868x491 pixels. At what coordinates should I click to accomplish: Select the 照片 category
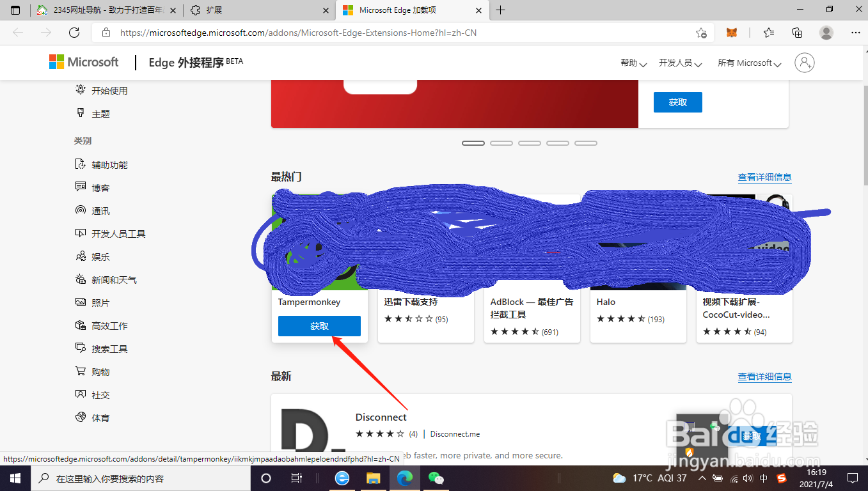tap(93, 302)
